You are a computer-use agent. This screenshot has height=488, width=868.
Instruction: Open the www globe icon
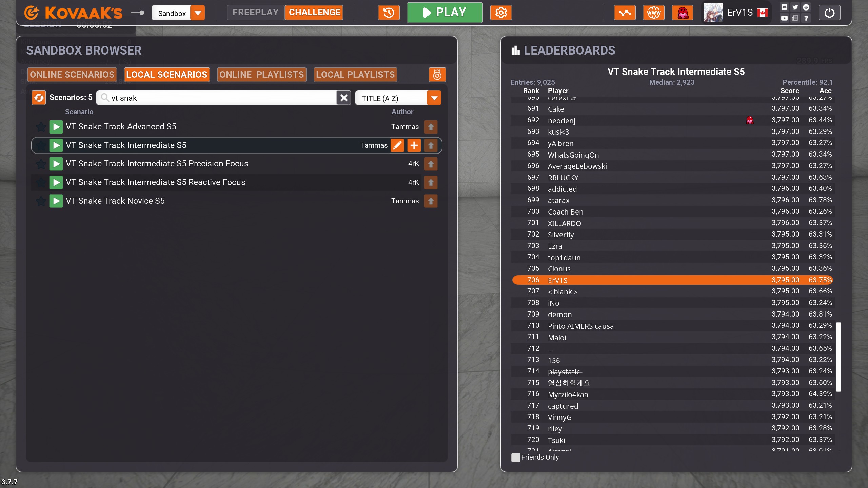click(653, 13)
